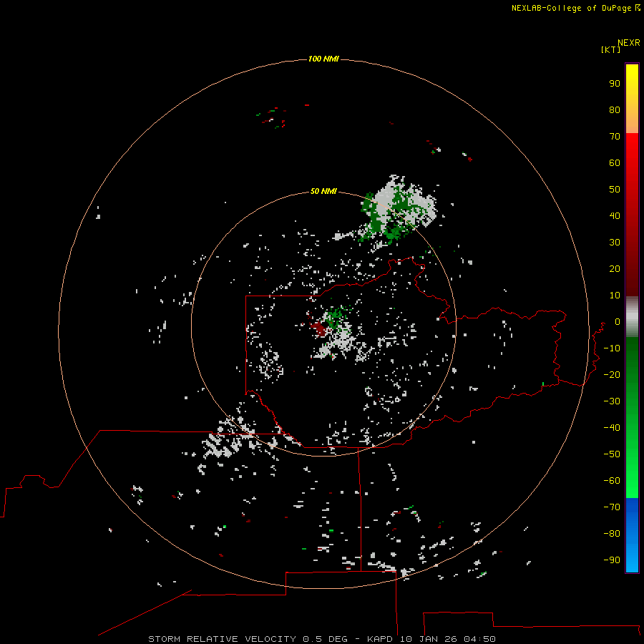Click the -70 value on velocity scale
644x644 pixels.
point(612,507)
